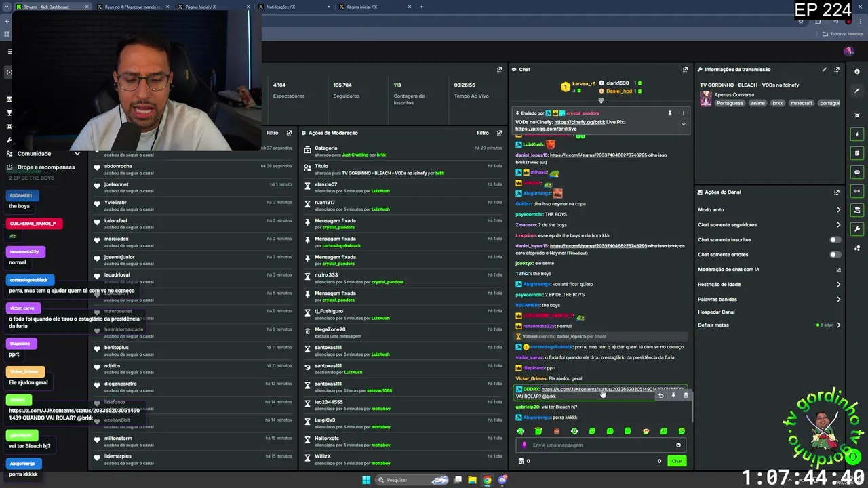
Task: Click the notes icon in right sidebar
Action: click(857, 153)
